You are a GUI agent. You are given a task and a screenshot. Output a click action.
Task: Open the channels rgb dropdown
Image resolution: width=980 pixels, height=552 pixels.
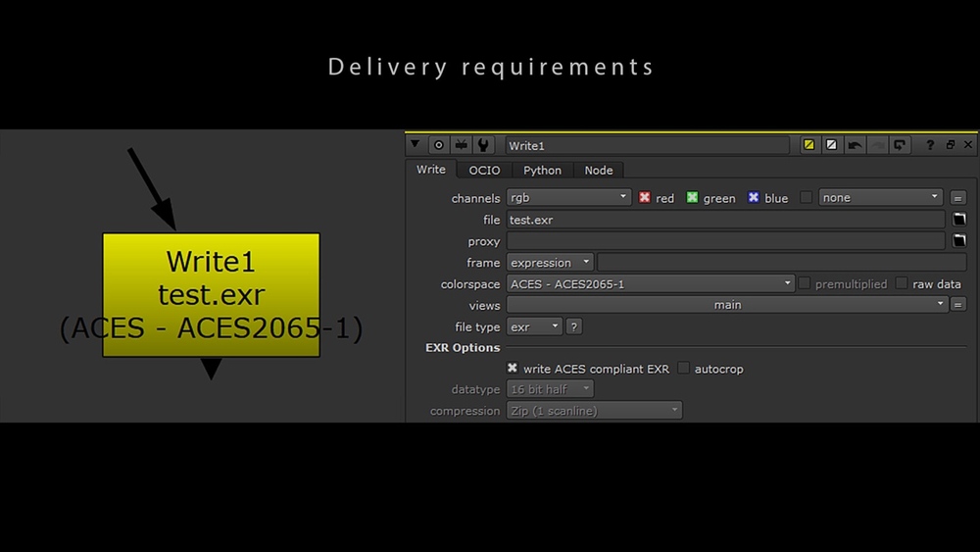click(x=568, y=198)
